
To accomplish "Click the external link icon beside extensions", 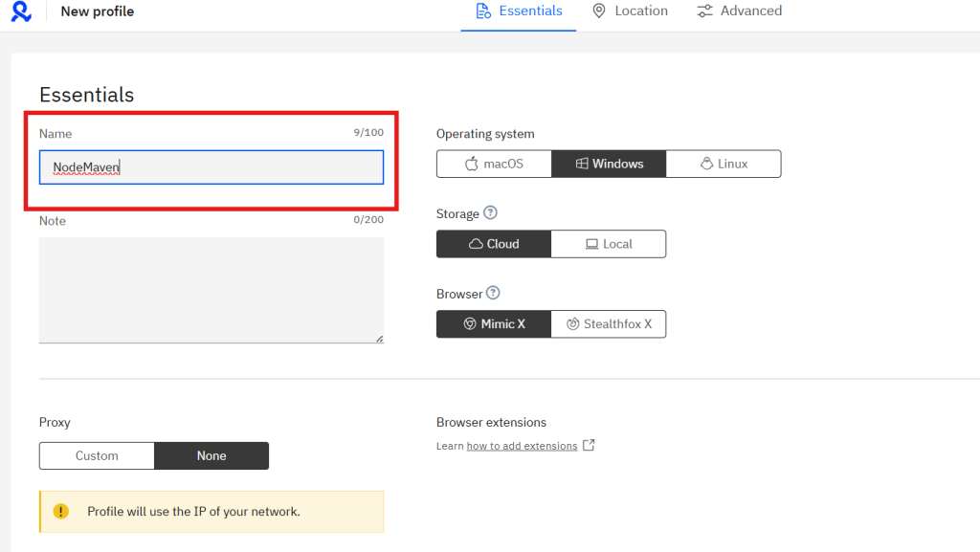I will (589, 445).
